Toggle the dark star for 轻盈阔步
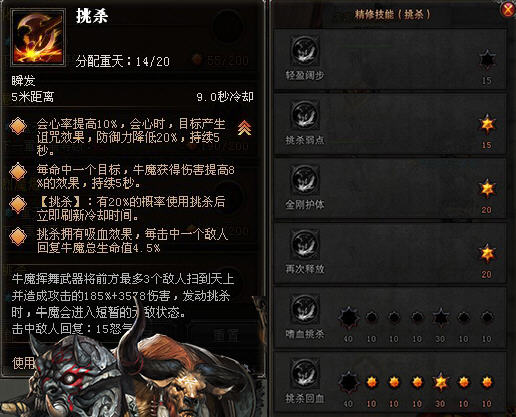 pos(487,59)
